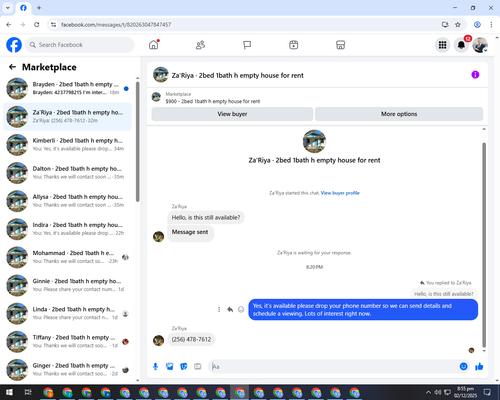React emoji icon beside the sent message
Image resolution: width=500 pixels, height=400 pixels.
pos(241,310)
